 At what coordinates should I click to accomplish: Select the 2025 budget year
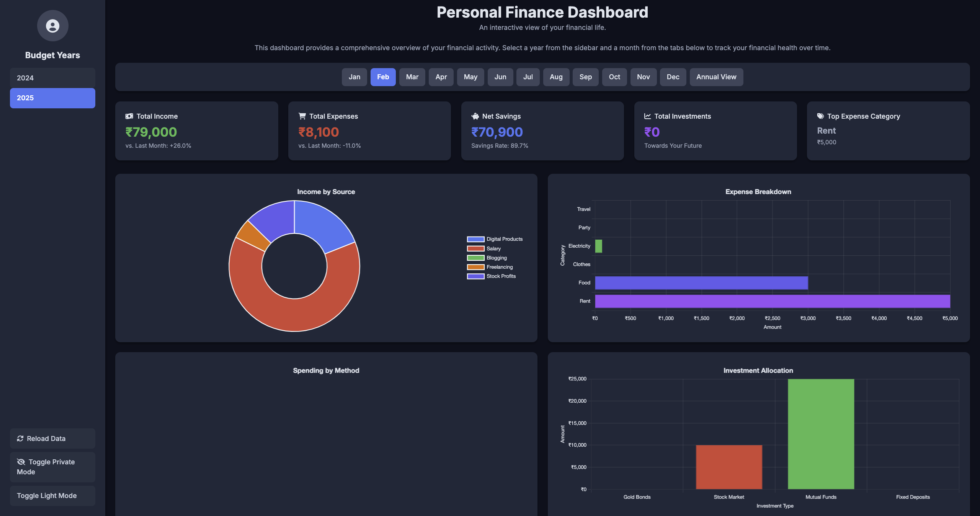[x=52, y=98]
